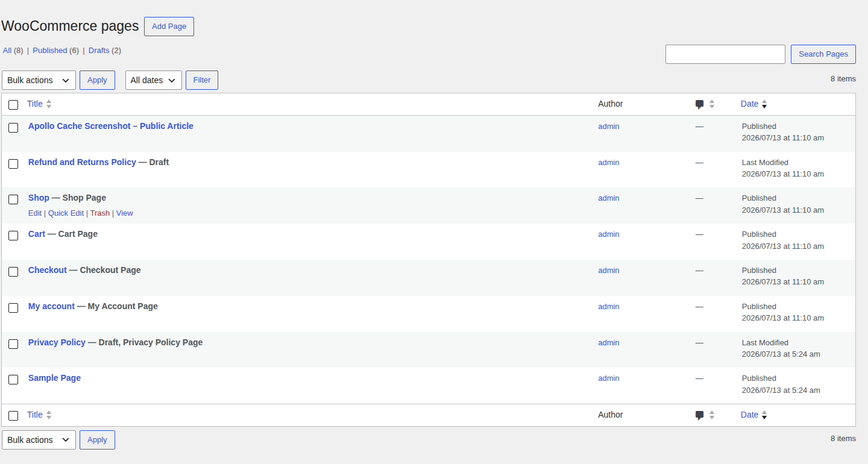
Task: Select the Apollo Cache Screenshot page checkbox
Action: [x=13, y=128]
